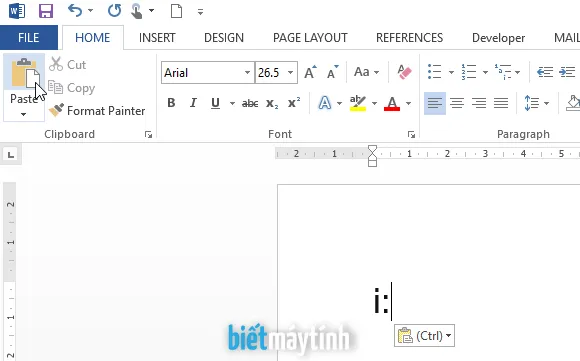The height and width of the screenshot is (361, 580).
Task: Click the Bullets list icon
Action: pos(435,72)
